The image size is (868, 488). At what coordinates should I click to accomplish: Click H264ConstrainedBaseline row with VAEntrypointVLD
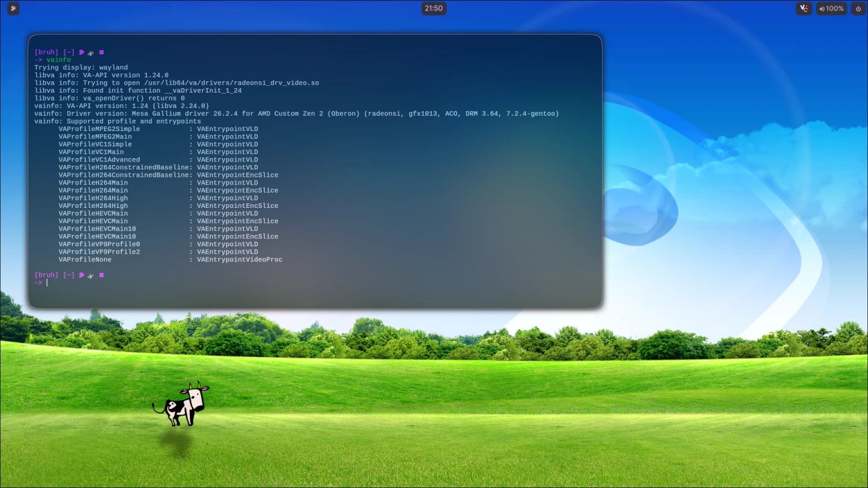(158, 167)
